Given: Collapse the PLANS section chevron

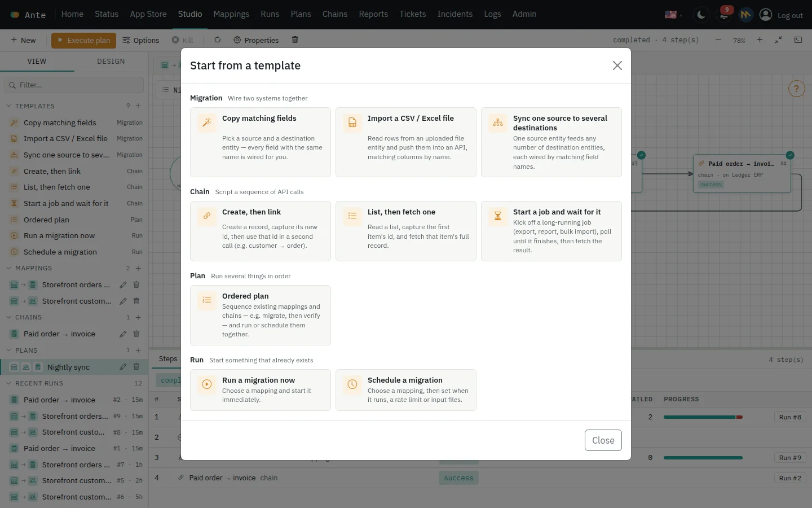Looking at the screenshot, I should click(8, 351).
